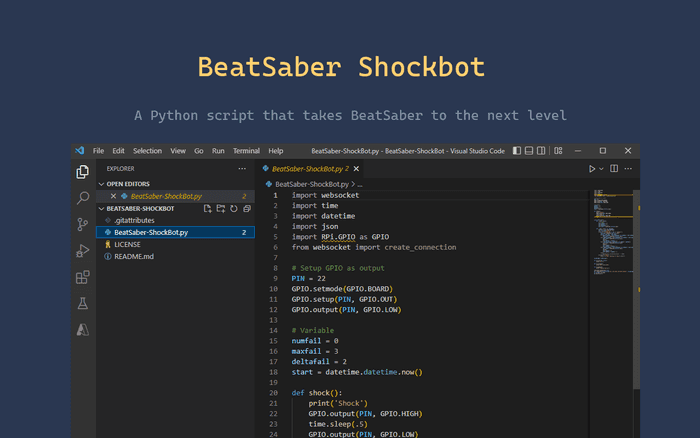The height and width of the screenshot is (438, 700).
Task: Click 'PIN = 22' code line
Action: [308, 278]
